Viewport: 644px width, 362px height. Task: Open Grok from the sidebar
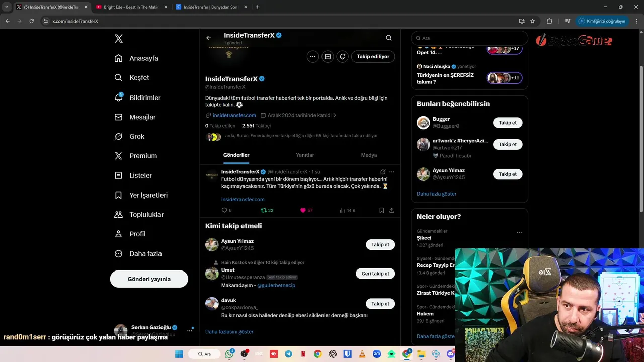coord(129,136)
